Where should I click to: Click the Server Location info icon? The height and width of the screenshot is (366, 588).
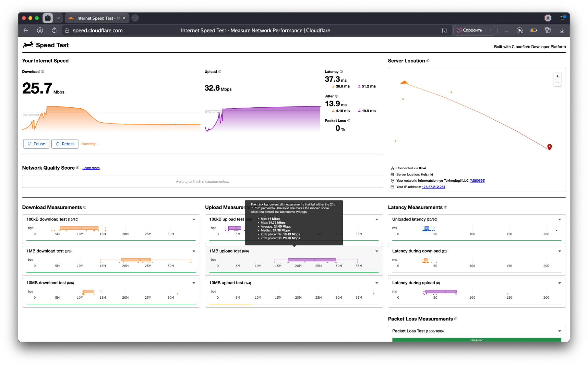point(428,61)
